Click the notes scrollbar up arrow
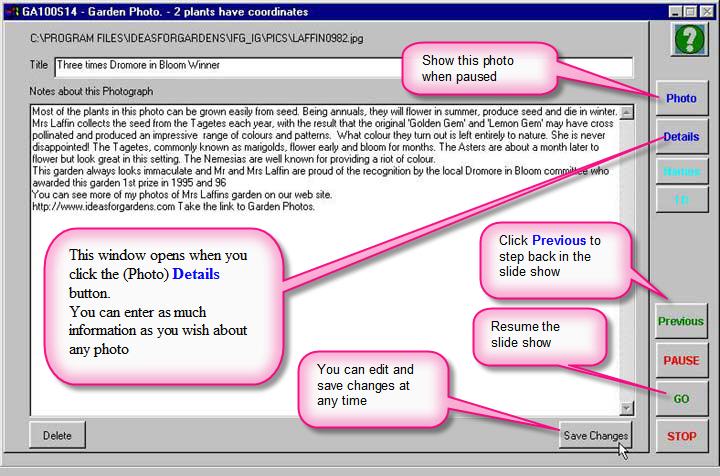This screenshot has width=720, height=476. [x=627, y=112]
